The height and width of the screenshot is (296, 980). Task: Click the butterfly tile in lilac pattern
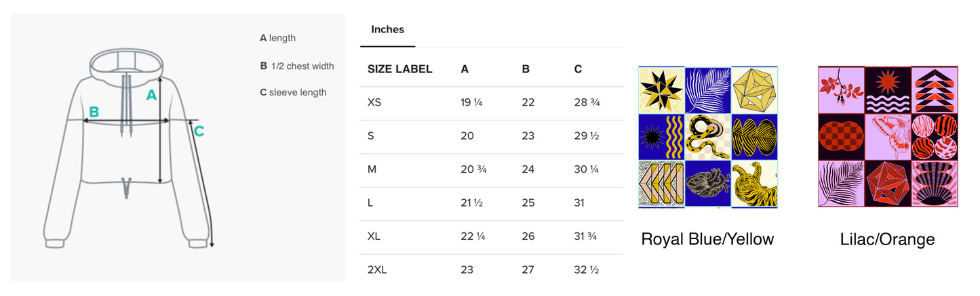888,136
